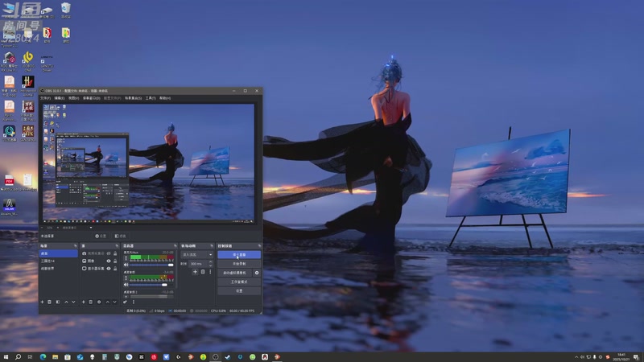Move scene down arrow in Scenes panel
The width and height of the screenshot is (644, 362).
click(x=73, y=302)
